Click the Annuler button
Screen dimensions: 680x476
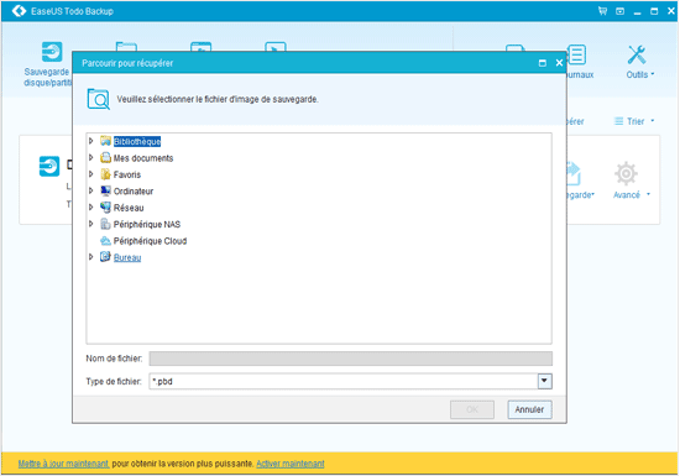530,409
